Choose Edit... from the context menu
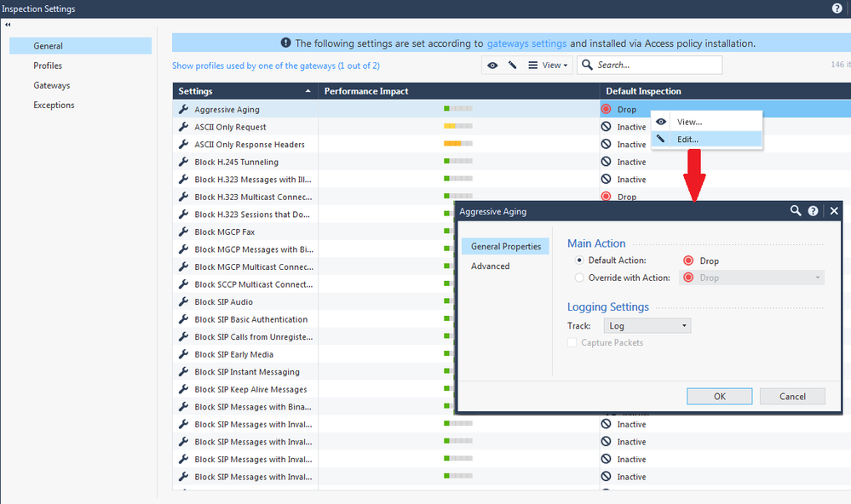This screenshot has width=851, height=504. 687,140
